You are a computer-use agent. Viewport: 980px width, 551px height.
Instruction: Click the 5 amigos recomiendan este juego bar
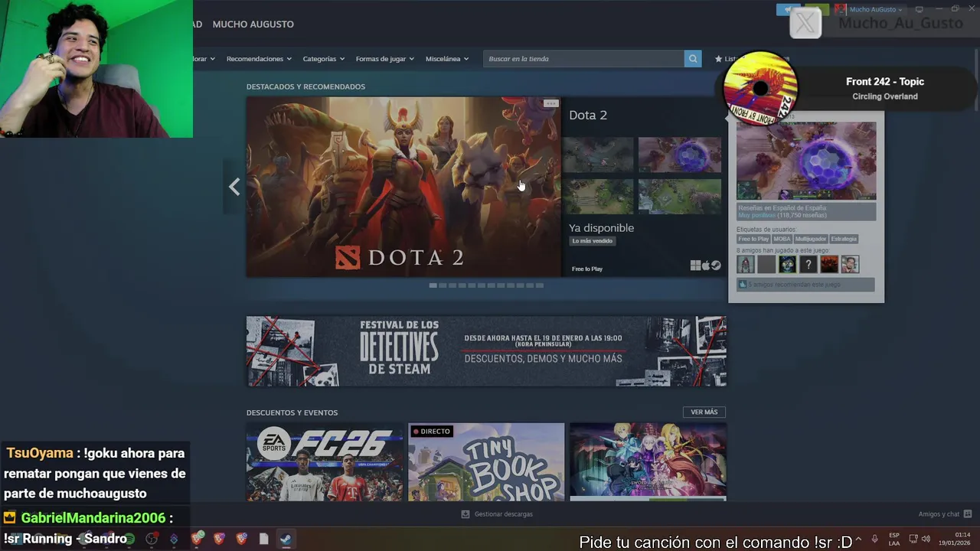coord(805,285)
